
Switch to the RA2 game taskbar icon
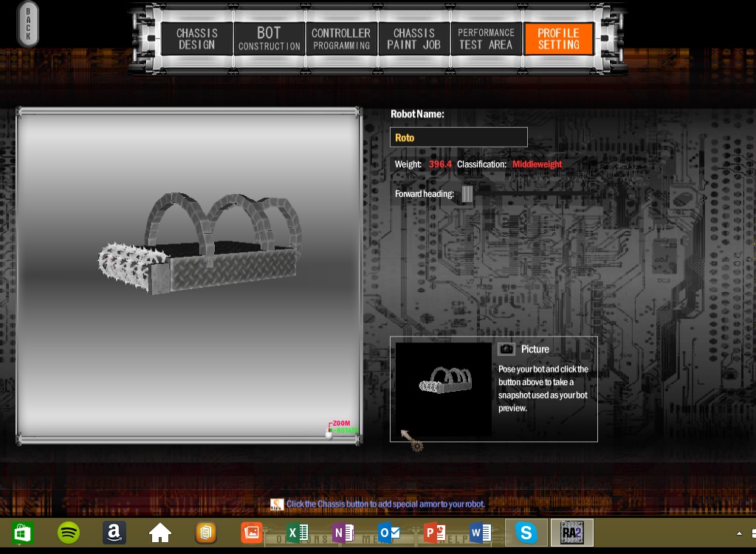572,533
